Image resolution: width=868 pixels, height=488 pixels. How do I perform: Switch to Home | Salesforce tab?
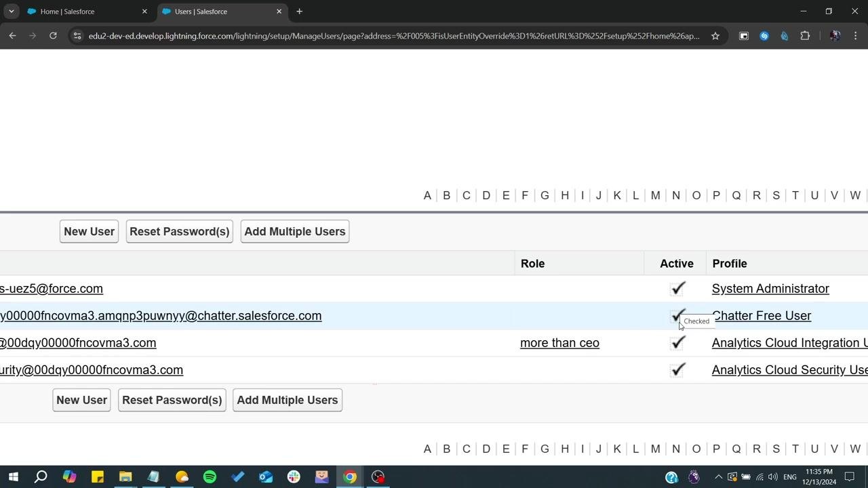click(88, 12)
